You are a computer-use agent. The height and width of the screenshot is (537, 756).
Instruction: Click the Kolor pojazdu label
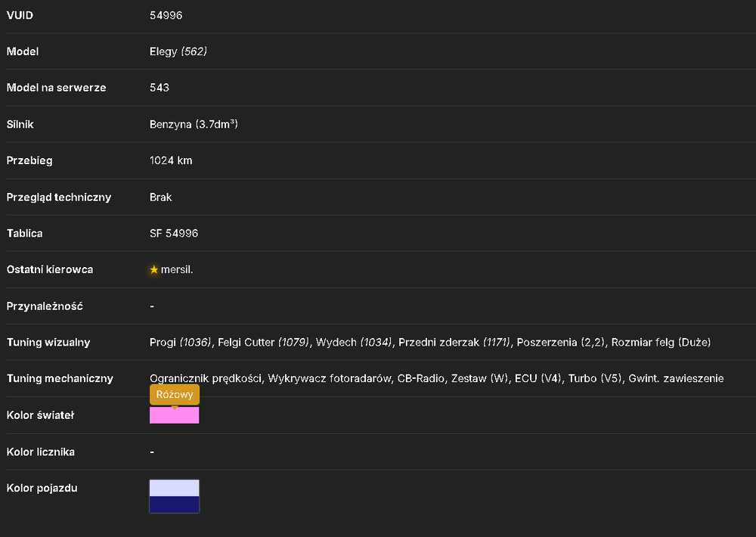tap(42, 489)
